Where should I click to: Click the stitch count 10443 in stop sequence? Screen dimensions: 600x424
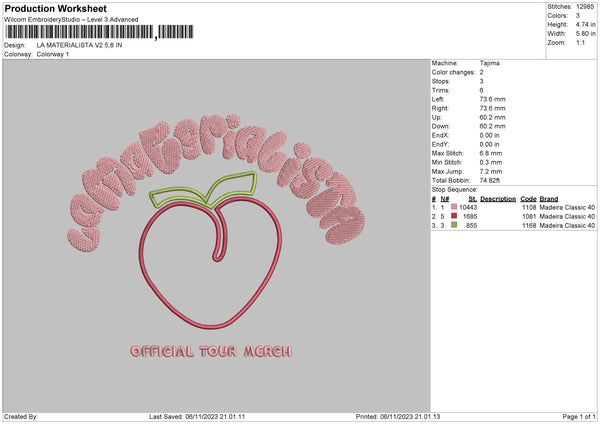pos(468,207)
